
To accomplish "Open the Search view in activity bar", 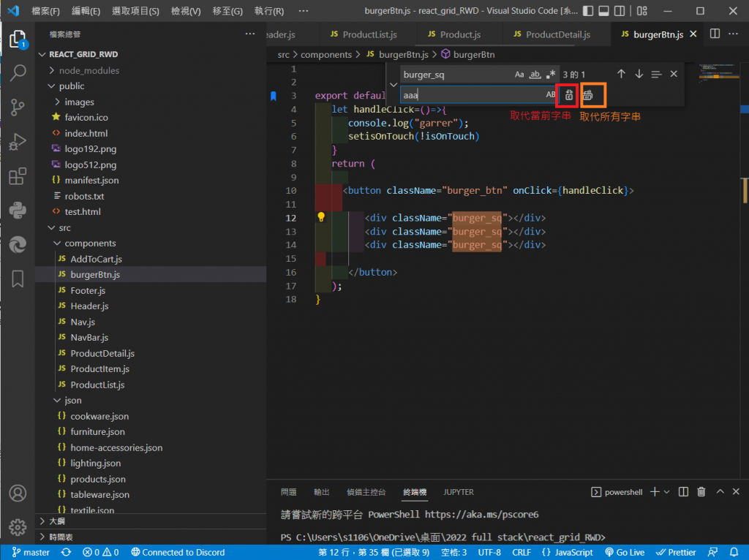I will (x=18, y=72).
